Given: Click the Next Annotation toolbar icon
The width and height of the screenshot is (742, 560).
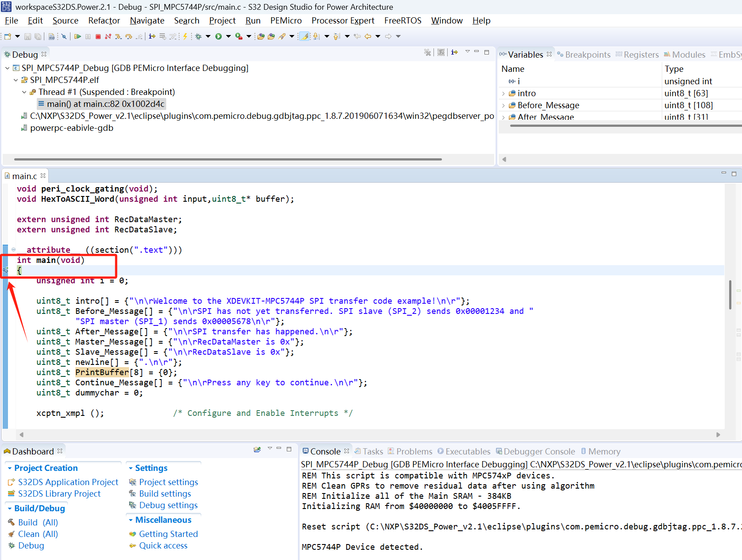Looking at the screenshot, I should 316,36.
